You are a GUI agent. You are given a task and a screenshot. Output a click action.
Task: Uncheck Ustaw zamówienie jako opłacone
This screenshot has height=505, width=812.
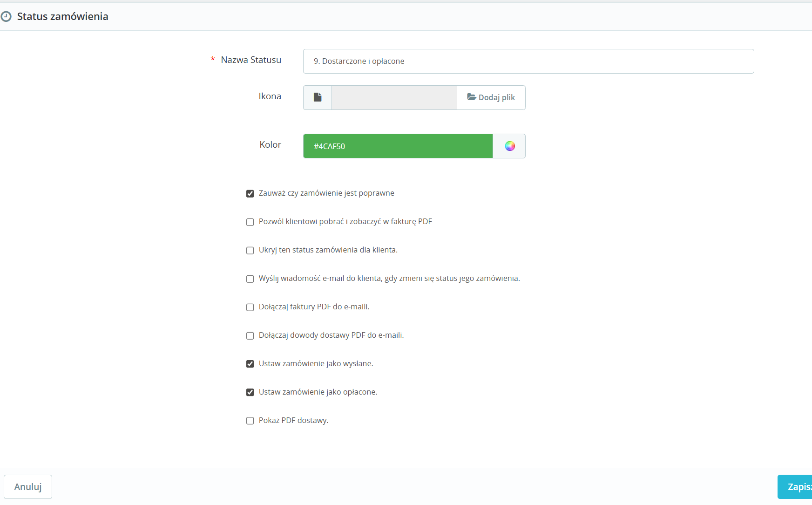[250, 392]
